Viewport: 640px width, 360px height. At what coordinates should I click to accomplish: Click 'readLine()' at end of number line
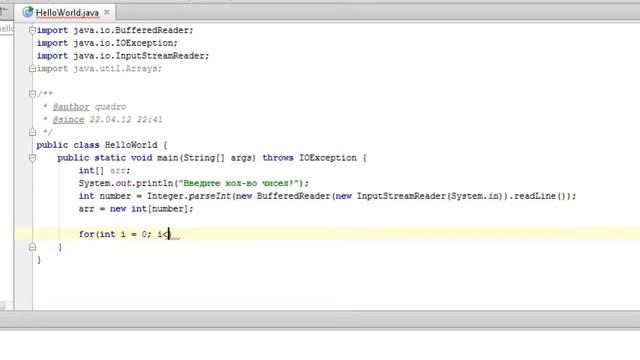coord(540,196)
